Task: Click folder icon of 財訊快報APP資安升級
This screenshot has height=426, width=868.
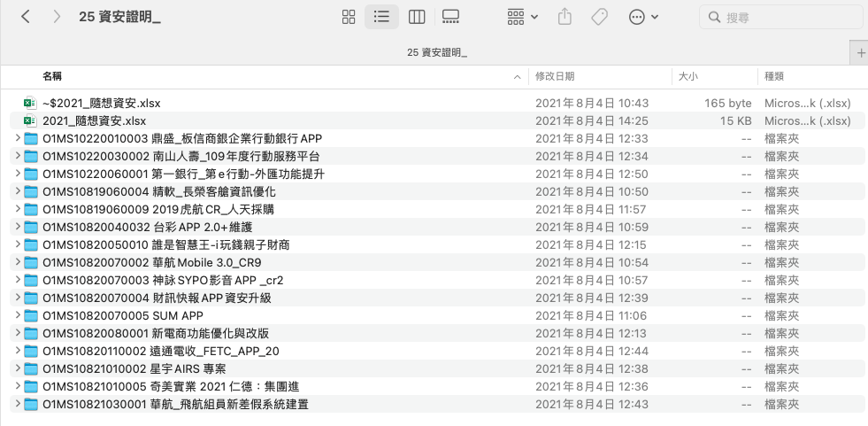Action: coord(31,298)
